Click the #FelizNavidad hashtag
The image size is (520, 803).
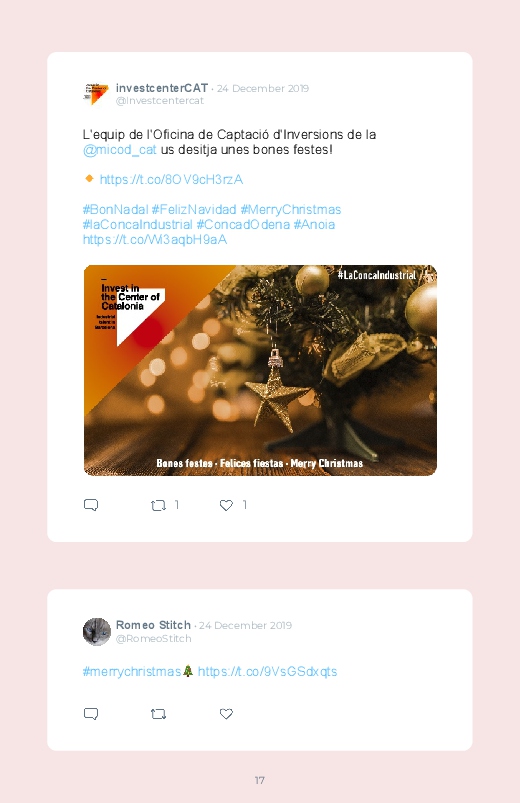point(194,209)
